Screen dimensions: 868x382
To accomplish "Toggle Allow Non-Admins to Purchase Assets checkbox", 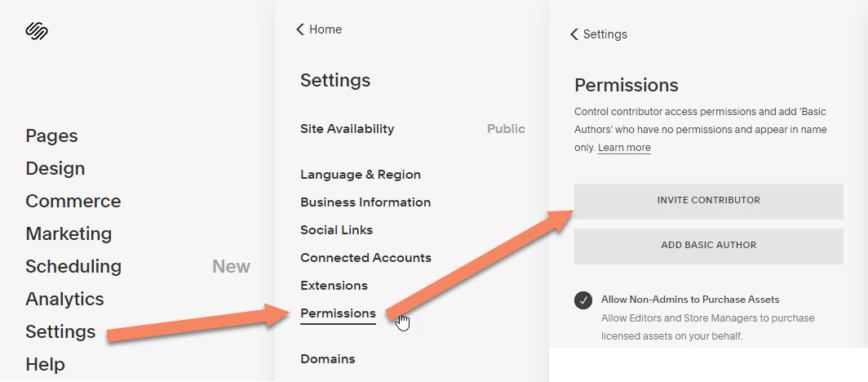I will coord(583,300).
